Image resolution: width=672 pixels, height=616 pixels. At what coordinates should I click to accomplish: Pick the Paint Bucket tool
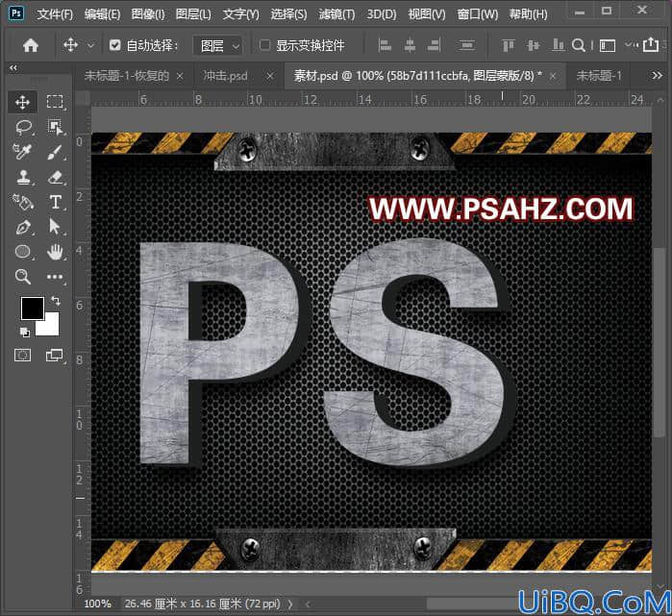pyautogui.click(x=22, y=202)
